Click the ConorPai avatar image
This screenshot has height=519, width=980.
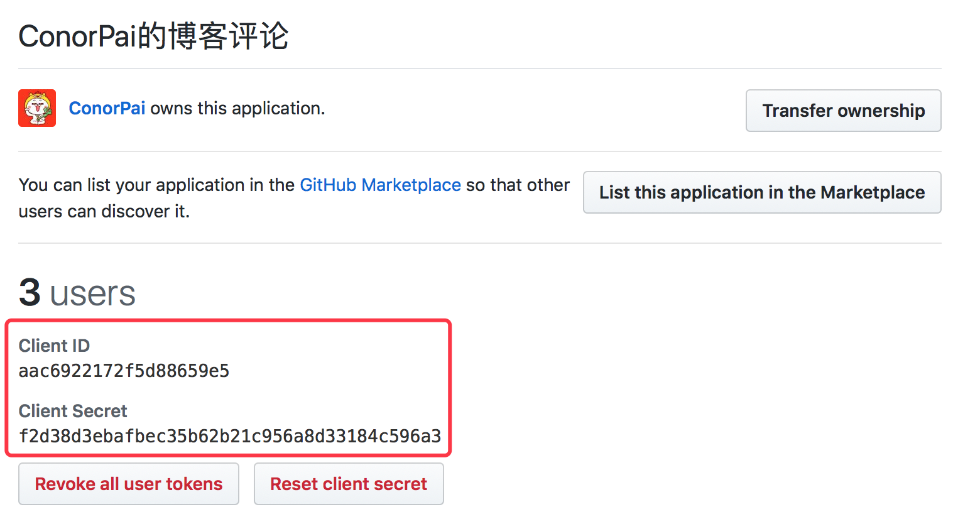tap(37, 108)
